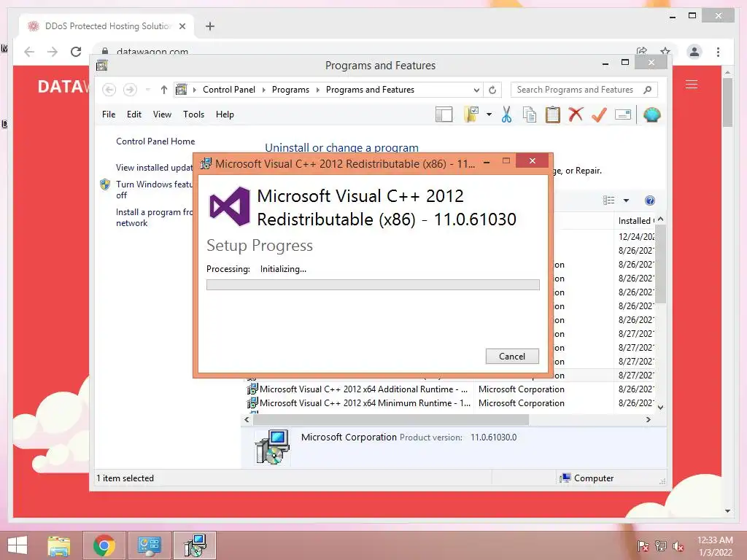
Task: Bookmark the page with the star icon
Action: pos(665,52)
